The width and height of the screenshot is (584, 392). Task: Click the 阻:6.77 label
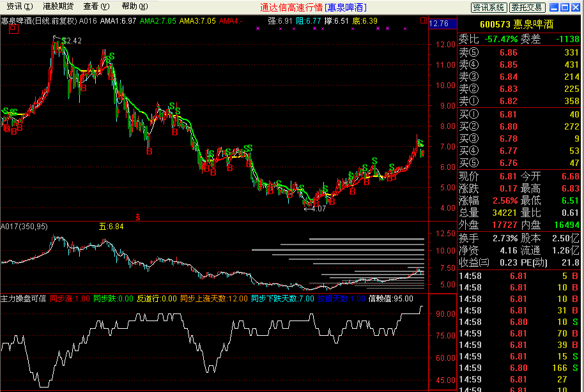pos(309,21)
